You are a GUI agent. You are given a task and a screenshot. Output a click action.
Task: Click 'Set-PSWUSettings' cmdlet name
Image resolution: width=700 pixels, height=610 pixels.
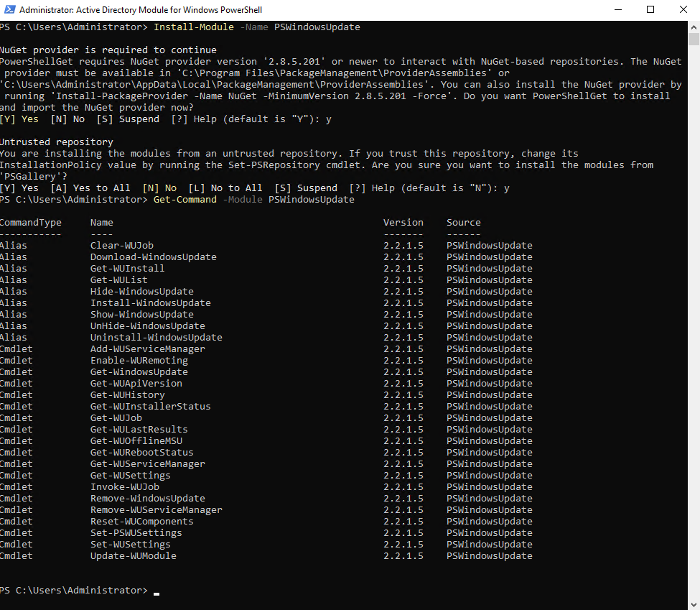point(136,533)
